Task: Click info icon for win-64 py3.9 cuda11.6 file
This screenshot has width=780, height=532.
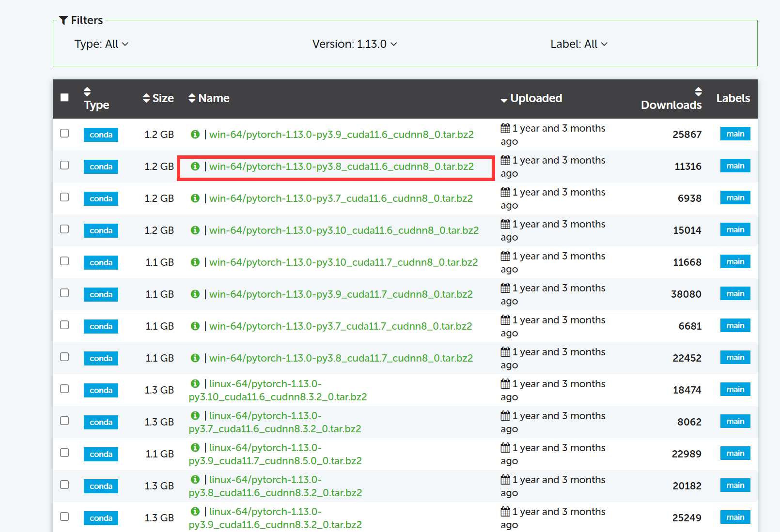Action: [195, 134]
